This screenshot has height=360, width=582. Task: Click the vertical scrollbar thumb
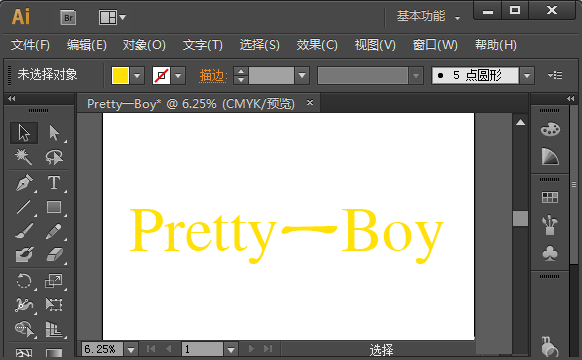tap(520, 218)
